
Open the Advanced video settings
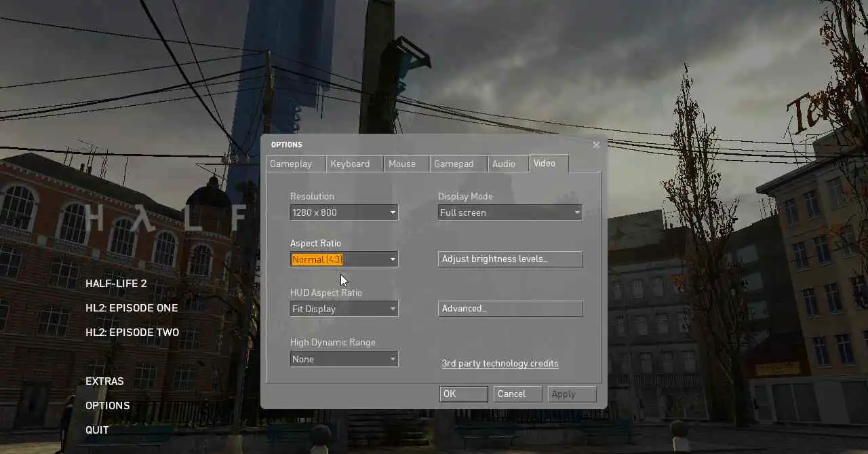(510, 308)
